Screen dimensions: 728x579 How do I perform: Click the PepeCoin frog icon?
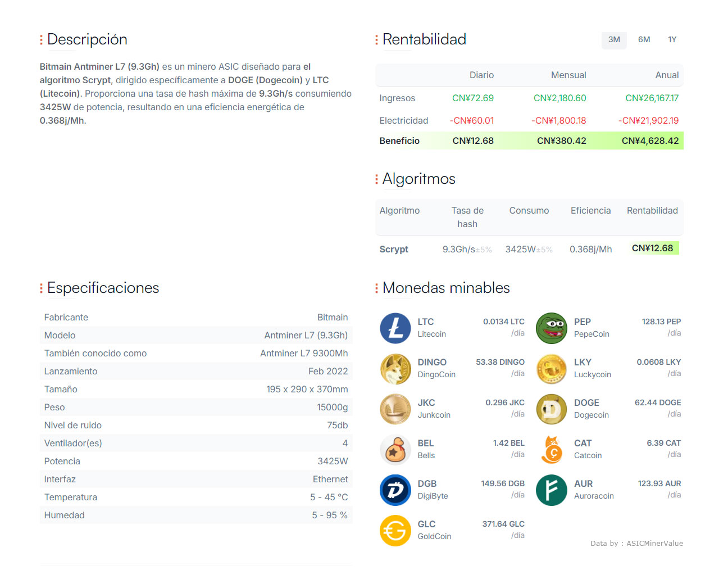(552, 328)
